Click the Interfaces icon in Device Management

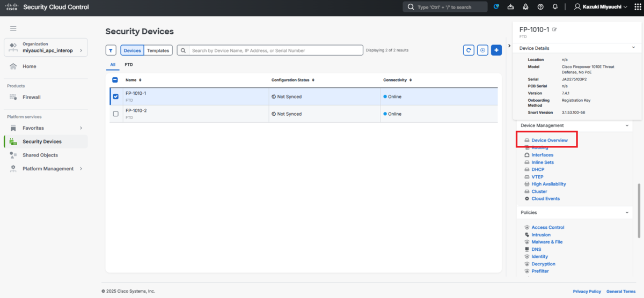(527, 155)
